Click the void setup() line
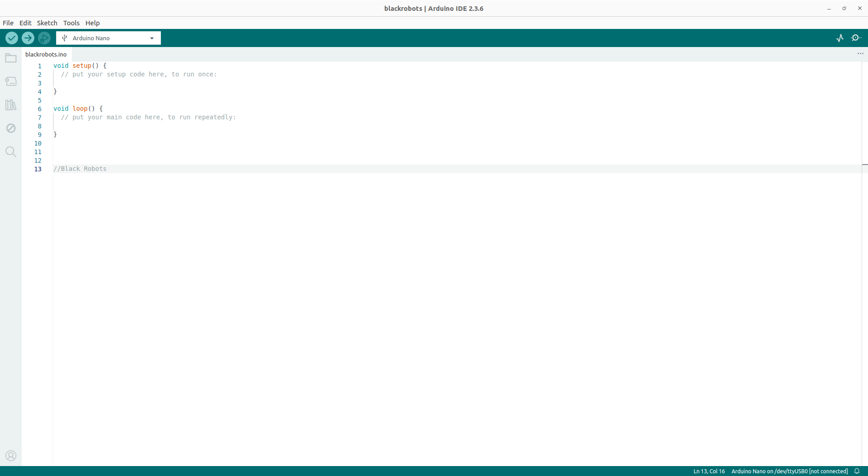The image size is (868, 476). [x=80, y=66]
